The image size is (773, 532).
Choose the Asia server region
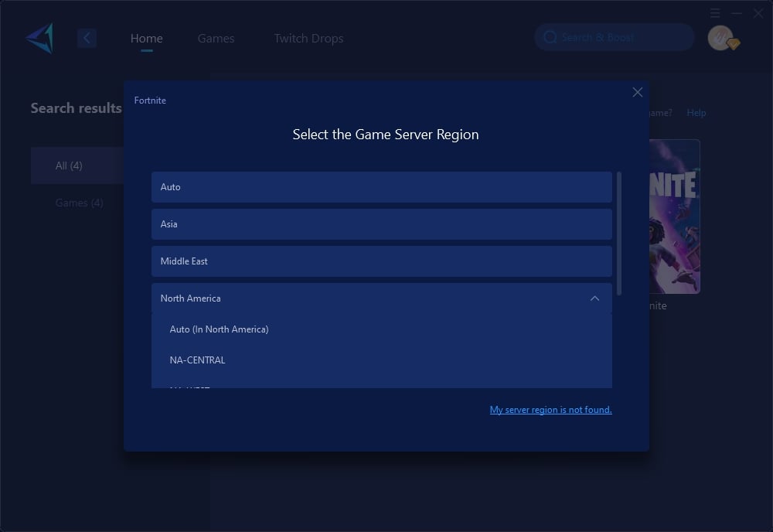(382, 223)
